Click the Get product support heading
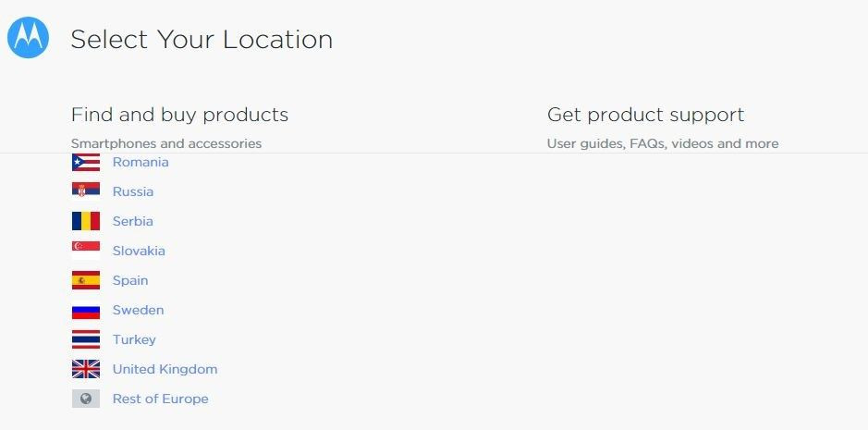The image size is (868, 430). (x=645, y=115)
